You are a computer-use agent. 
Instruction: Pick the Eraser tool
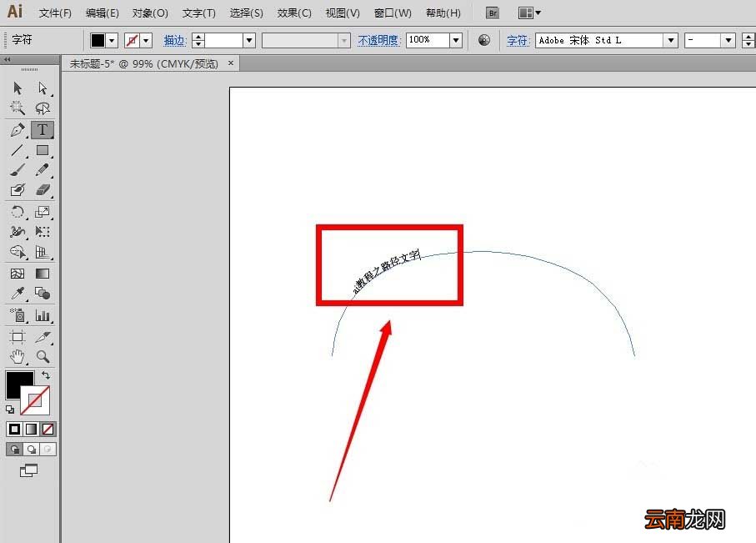click(x=43, y=189)
